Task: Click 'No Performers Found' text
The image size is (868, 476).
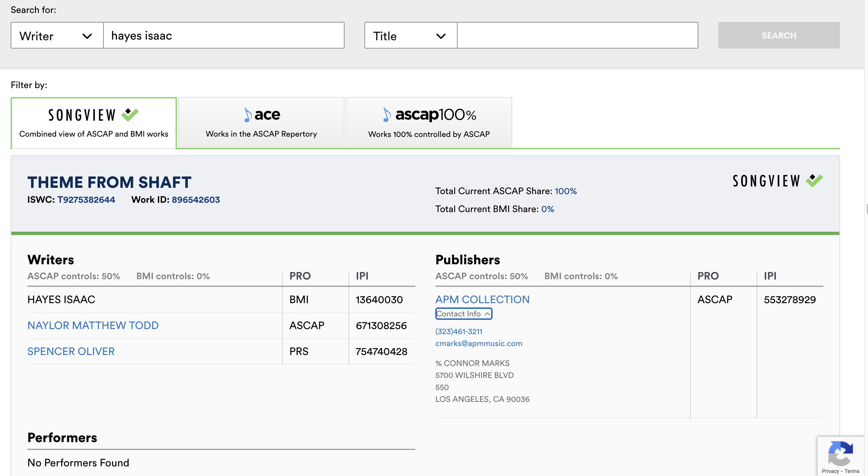Action: 78,462
